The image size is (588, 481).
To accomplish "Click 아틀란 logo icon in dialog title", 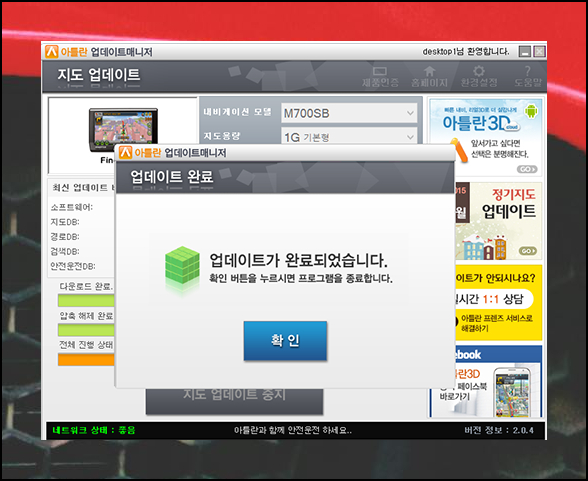I will coord(125,153).
